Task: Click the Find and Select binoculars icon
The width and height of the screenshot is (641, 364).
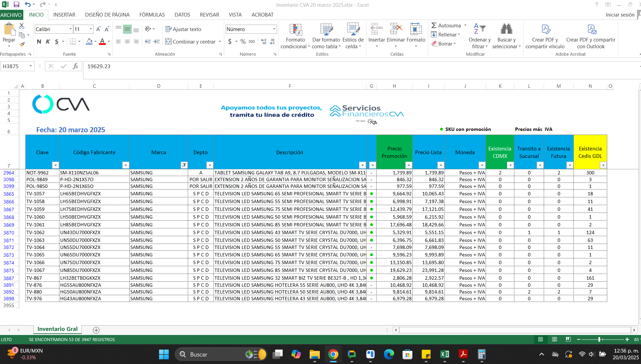Action: click(506, 29)
